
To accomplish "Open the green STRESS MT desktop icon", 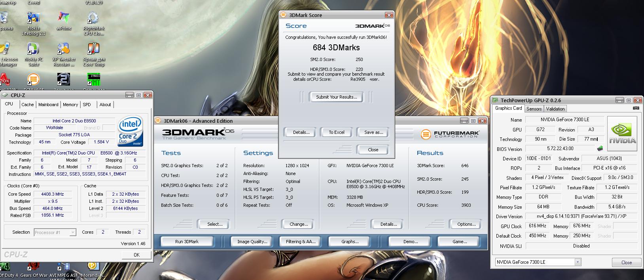I will pos(94,79).
